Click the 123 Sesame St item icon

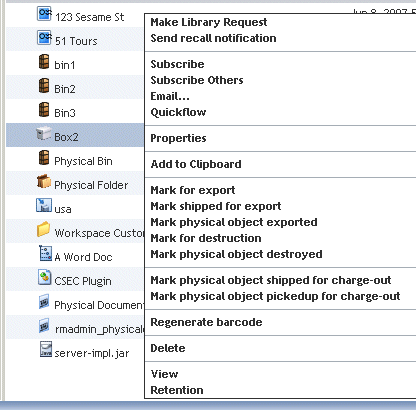tap(44, 14)
